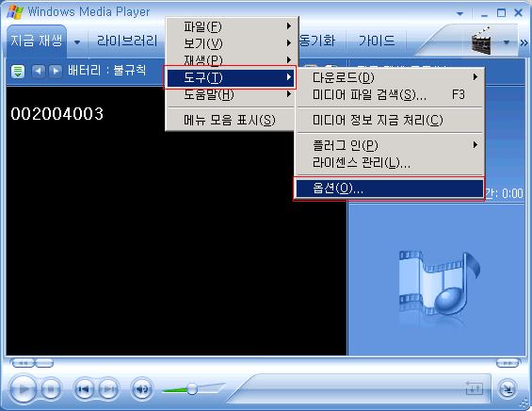
Task: Toggle 메뉴 모음 표시(S) option
Action: [x=230, y=120]
